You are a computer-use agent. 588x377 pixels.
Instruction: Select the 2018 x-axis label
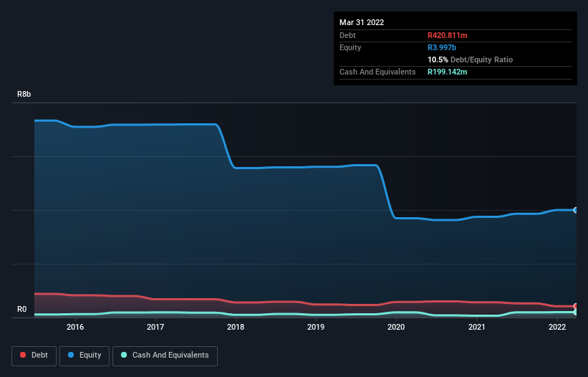236,327
